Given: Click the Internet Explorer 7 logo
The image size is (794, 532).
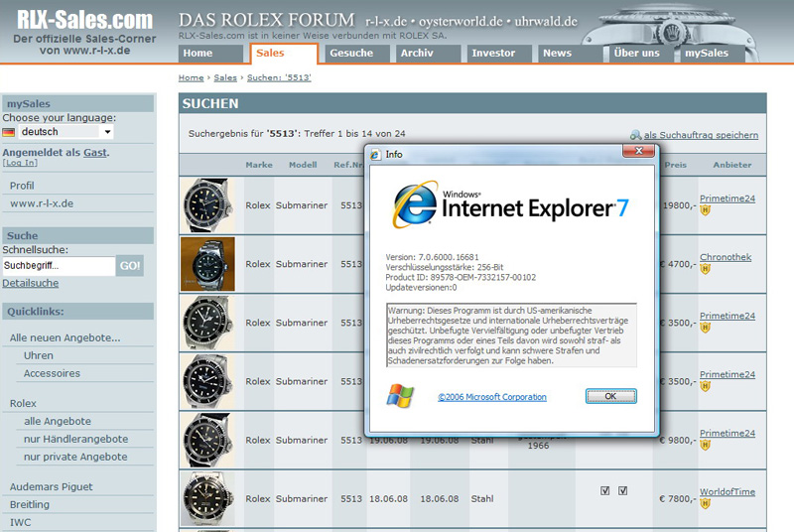Looking at the screenshot, I should pyautogui.click(x=510, y=205).
